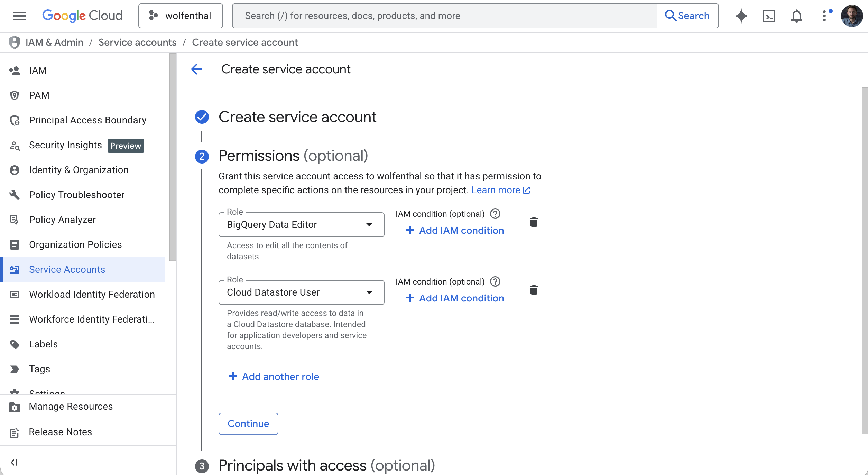This screenshot has width=868, height=475.
Task: Go to Policy Troubleshooter in sidebar
Action: (x=76, y=195)
